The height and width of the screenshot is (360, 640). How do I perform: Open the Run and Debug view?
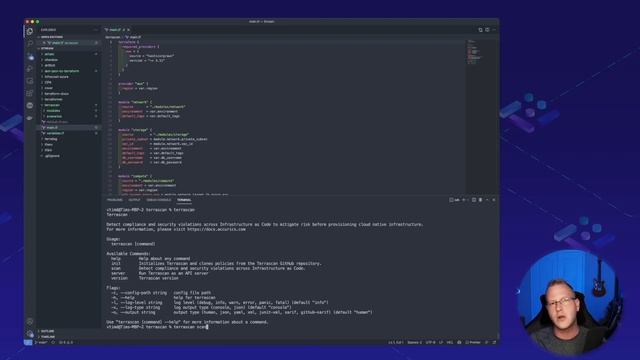30,69
